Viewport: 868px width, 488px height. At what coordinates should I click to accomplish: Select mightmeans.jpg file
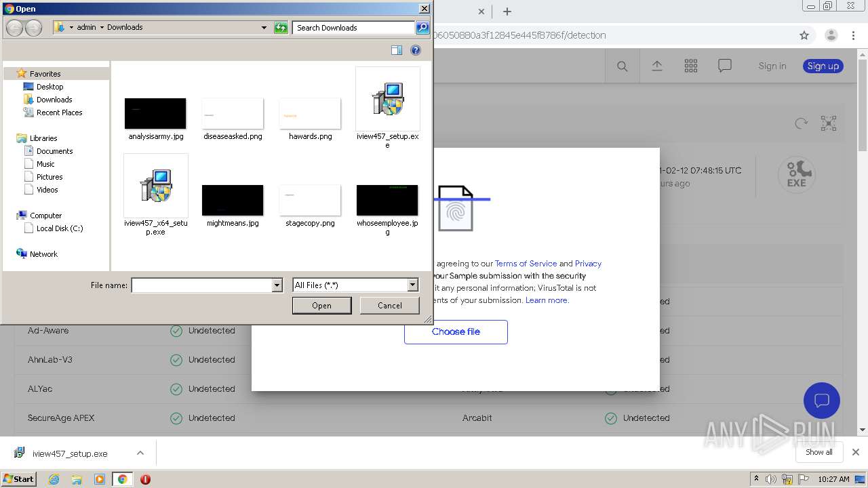point(233,206)
